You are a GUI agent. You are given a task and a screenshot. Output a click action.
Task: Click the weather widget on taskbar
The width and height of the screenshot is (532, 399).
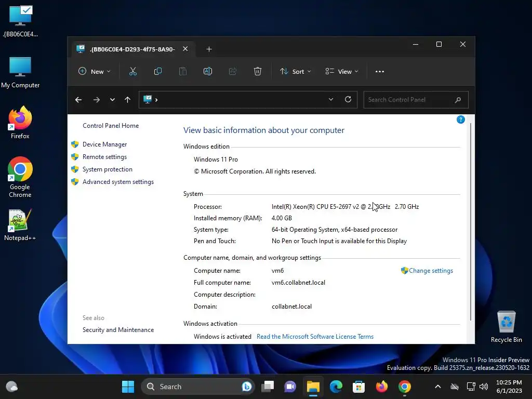[x=12, y=387]
